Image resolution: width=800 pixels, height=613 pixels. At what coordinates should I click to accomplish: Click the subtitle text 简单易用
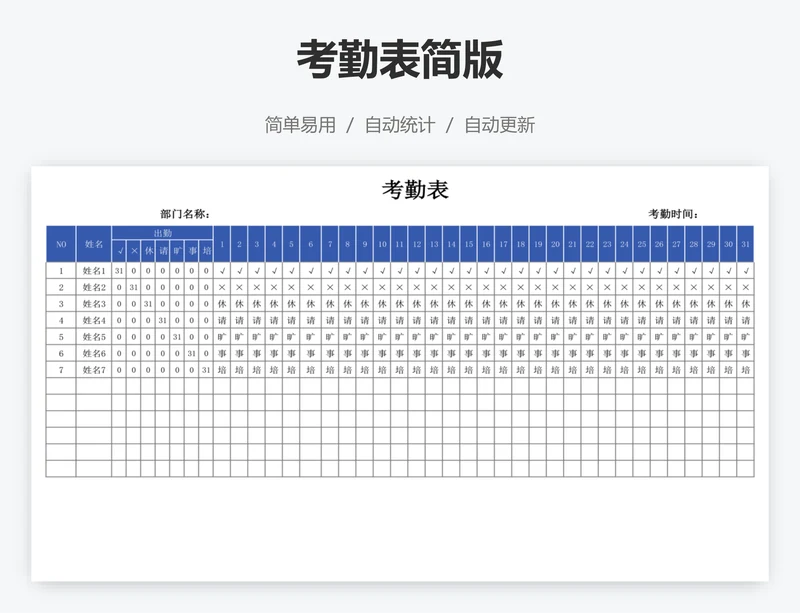coord(300,125)
